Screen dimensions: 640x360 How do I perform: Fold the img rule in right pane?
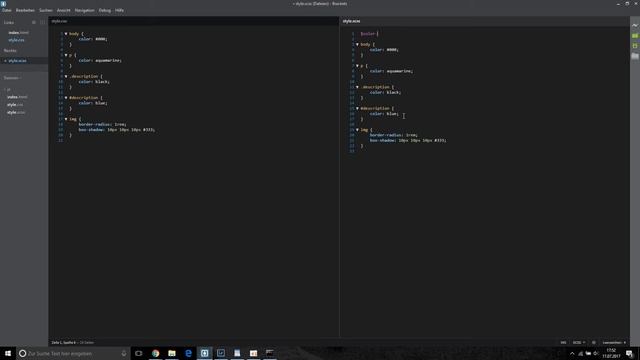point(358,130)
